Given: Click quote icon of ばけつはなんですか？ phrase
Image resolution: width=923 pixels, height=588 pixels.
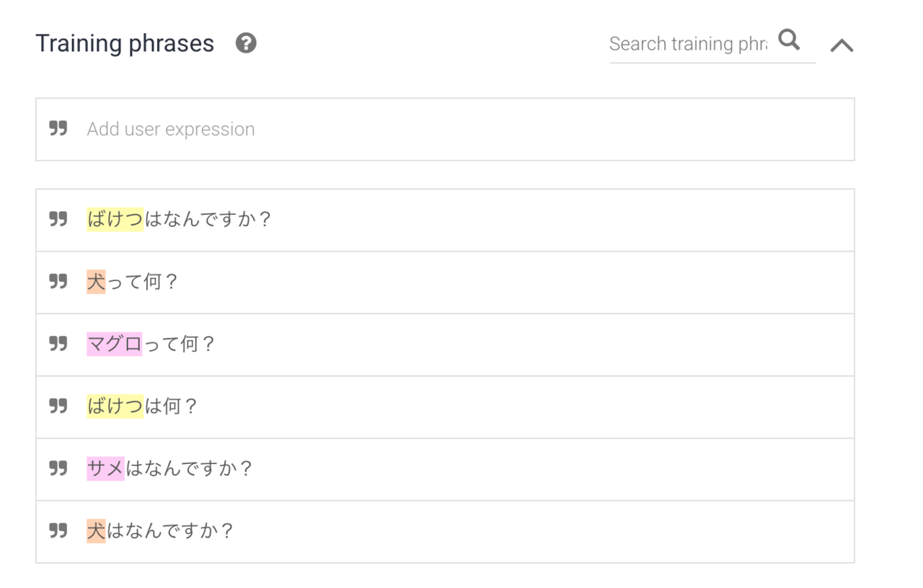Looking at the screenshot, I should click(x=58, y=219).
